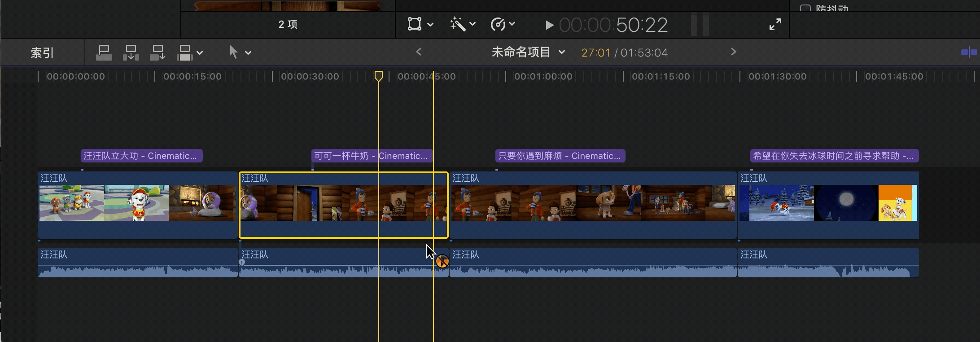Click the transform tool icon
The height and width of the screenshot is (342, 980).
(415, 24)
